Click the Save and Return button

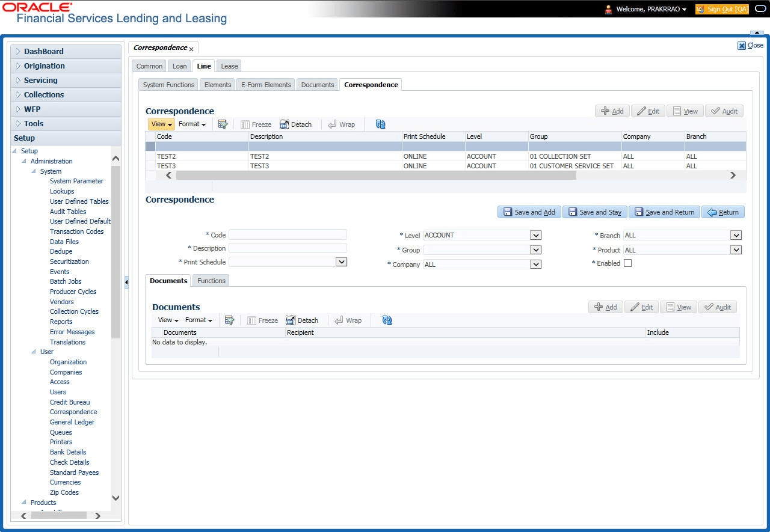point(664,212)
